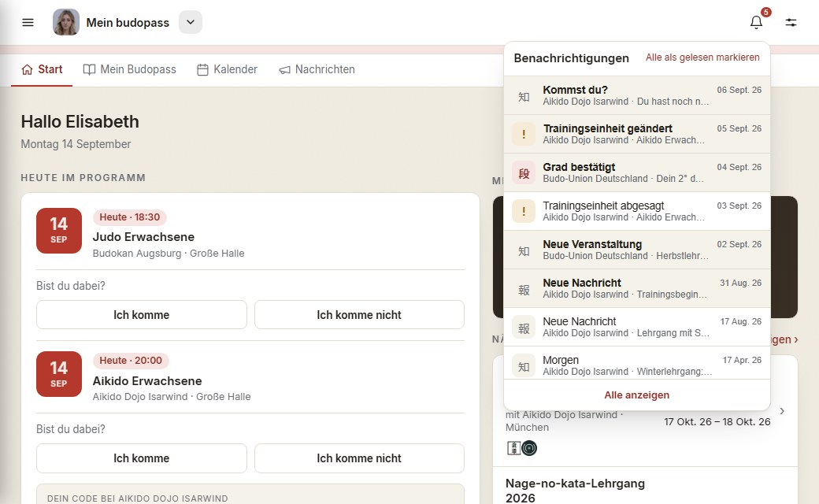Click Alle anzeigen in notifications
Screen dimensions: 819x504
click(637, 395)
